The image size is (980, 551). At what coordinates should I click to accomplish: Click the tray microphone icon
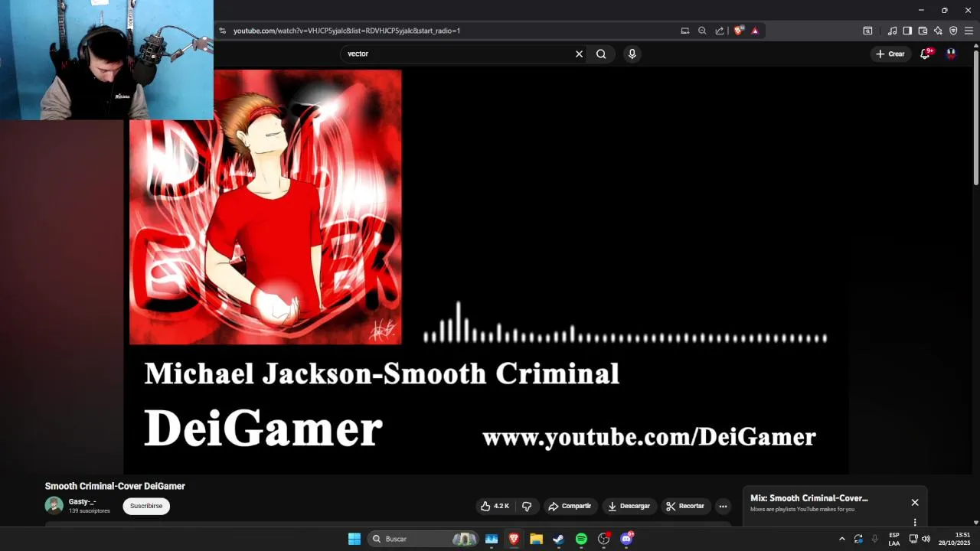(875, 539)
